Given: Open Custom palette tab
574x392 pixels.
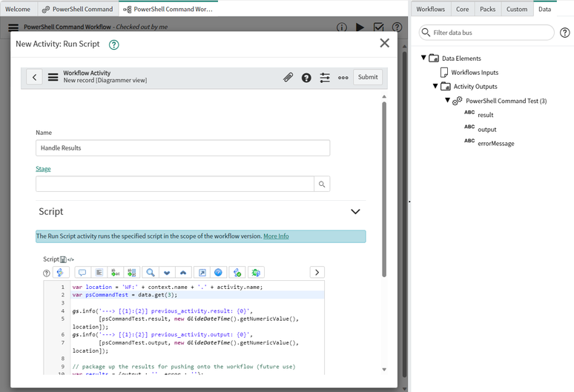Looking at the screenshot, I should [517, 9].
